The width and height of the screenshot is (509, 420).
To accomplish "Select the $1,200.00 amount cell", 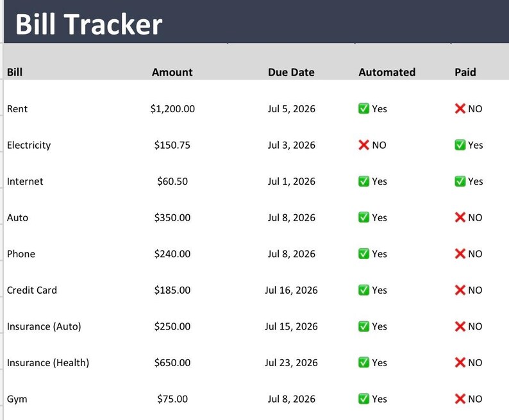I will point(172,109).
